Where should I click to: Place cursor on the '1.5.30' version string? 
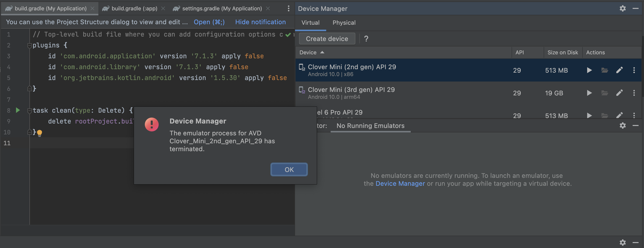coord(225,78)
